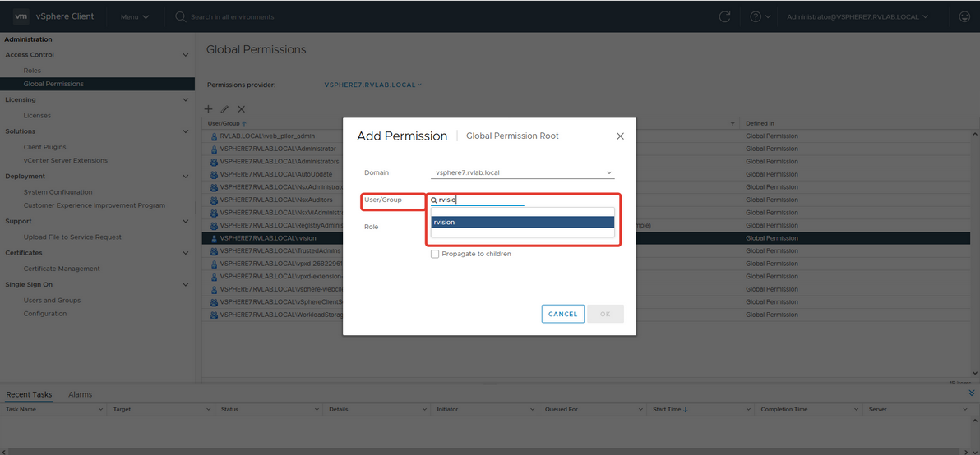Click the collapse Recent Tasks panel icon
This screenshot has width=980, height=455.
tap(971, 393)
